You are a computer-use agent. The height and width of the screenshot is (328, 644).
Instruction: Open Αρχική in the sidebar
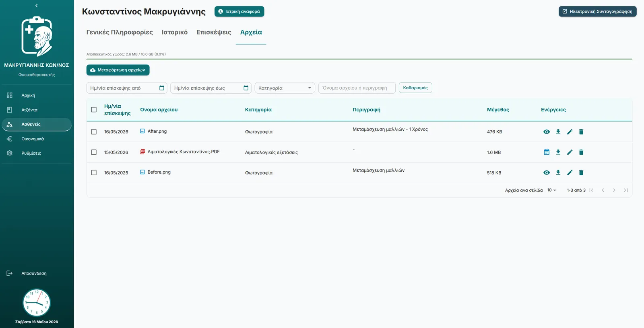point(37,95)
